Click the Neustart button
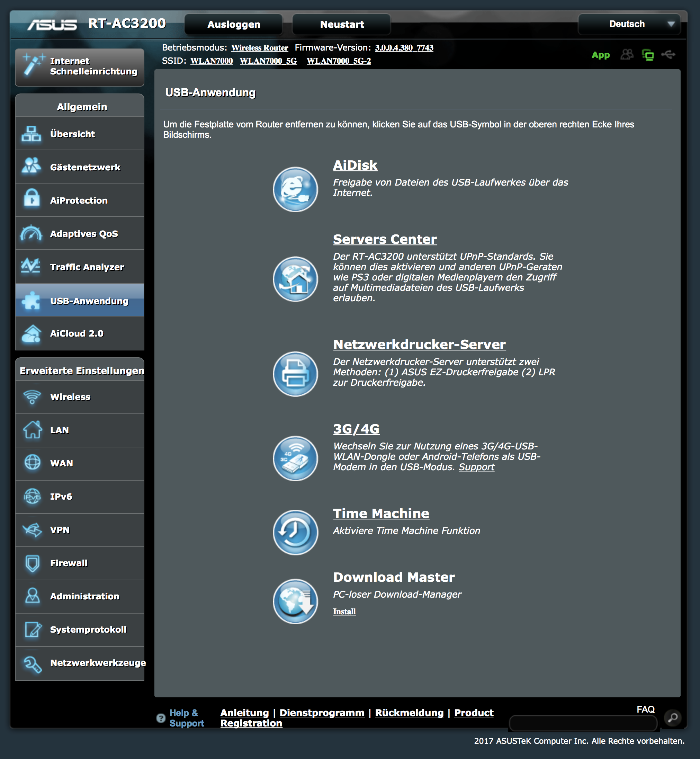This screenshot has width=700, height=759. [x=342, y=24]
